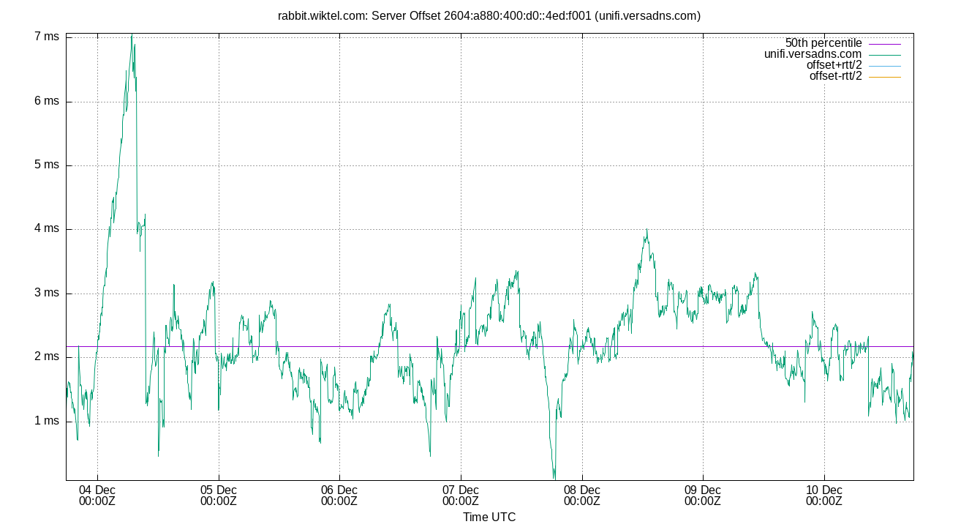
Task: Select the Time UTC axis label
Action: pyautogui.click(x=489, y=517)
